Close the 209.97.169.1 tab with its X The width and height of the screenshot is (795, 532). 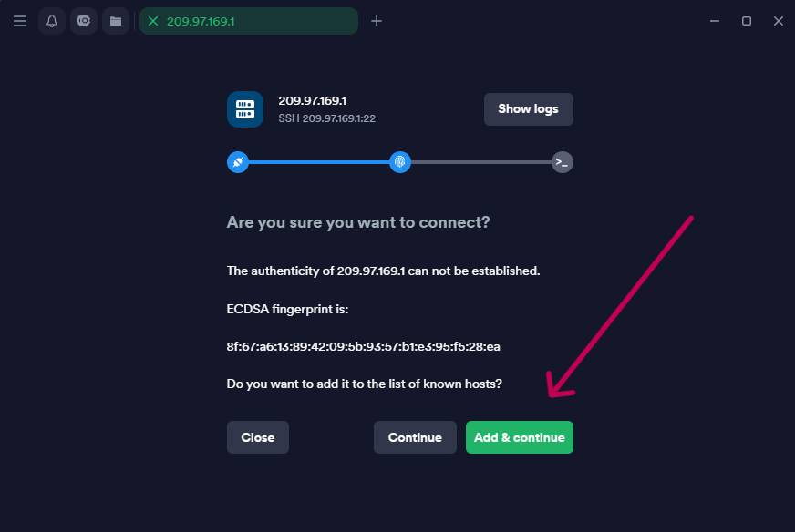(153, 21)
